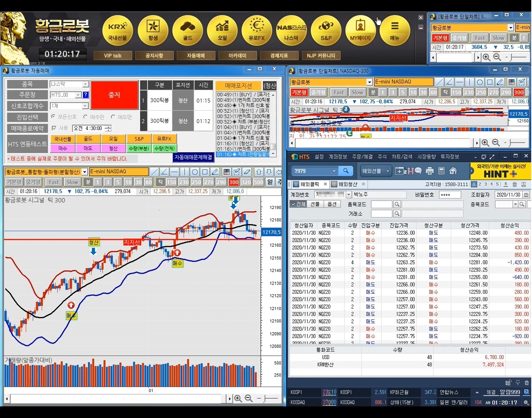Select the 모든신호 radio button
532x418 pixels.
click(53, 116)
